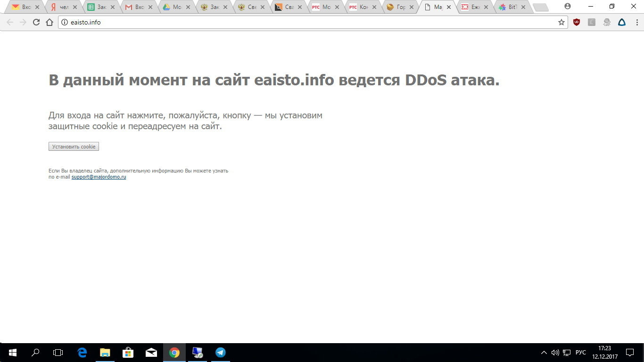View site info icon in address bar
644x362 pixels.
[65, 22]
